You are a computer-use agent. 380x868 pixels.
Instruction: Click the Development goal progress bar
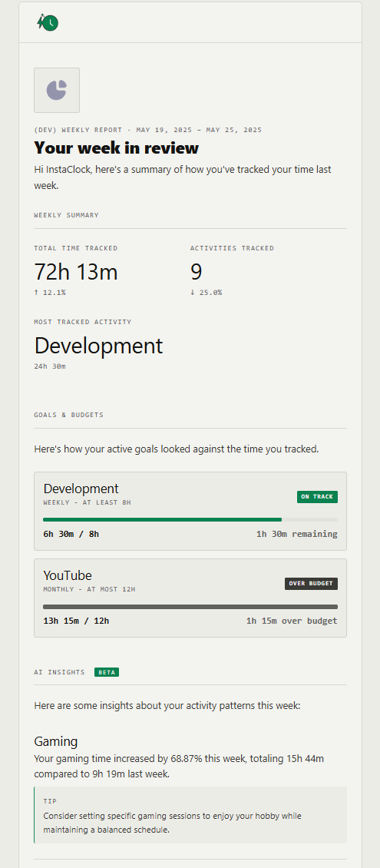tap(190, 519)
